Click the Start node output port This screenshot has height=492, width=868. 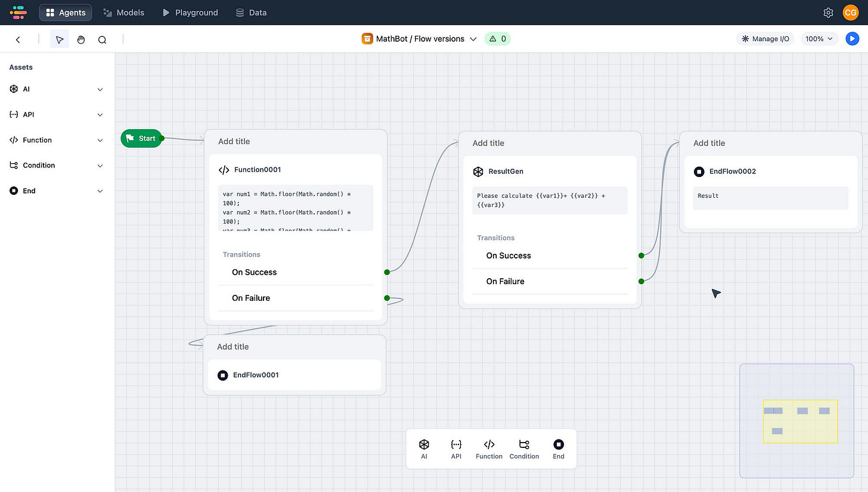tap(162, 138)
